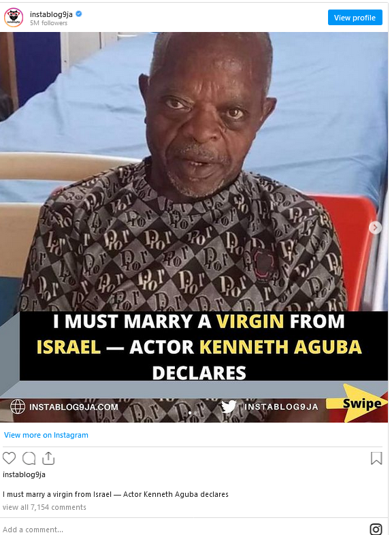Click instablog9ja name above caption
Screen dimensions: 392x535
pos(24,474)
